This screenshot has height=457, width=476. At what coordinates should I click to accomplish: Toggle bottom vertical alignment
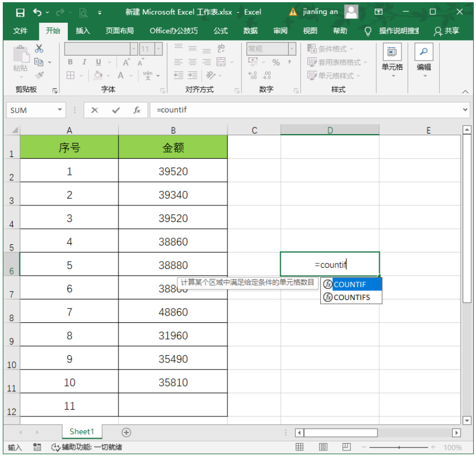(x=207, y=50)
